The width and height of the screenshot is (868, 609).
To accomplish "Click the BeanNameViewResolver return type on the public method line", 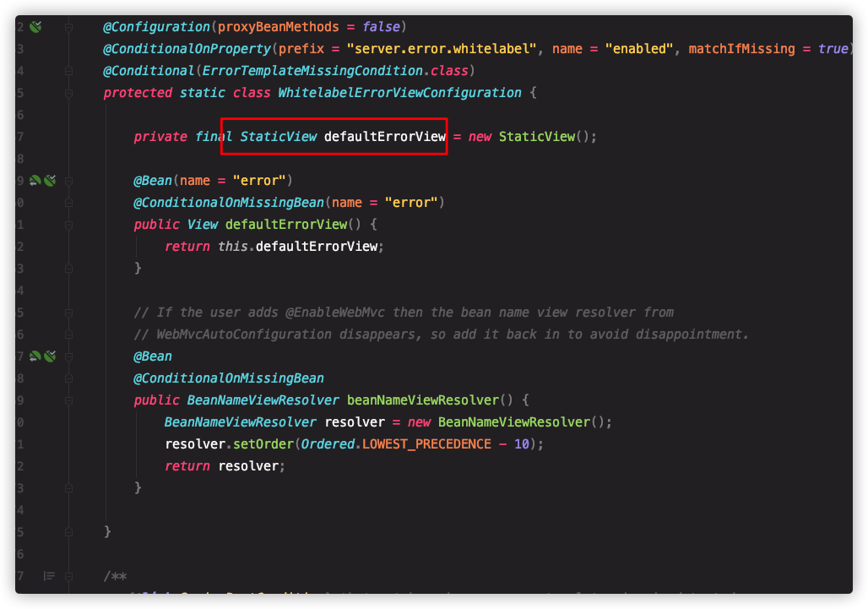I will [263, 400].
